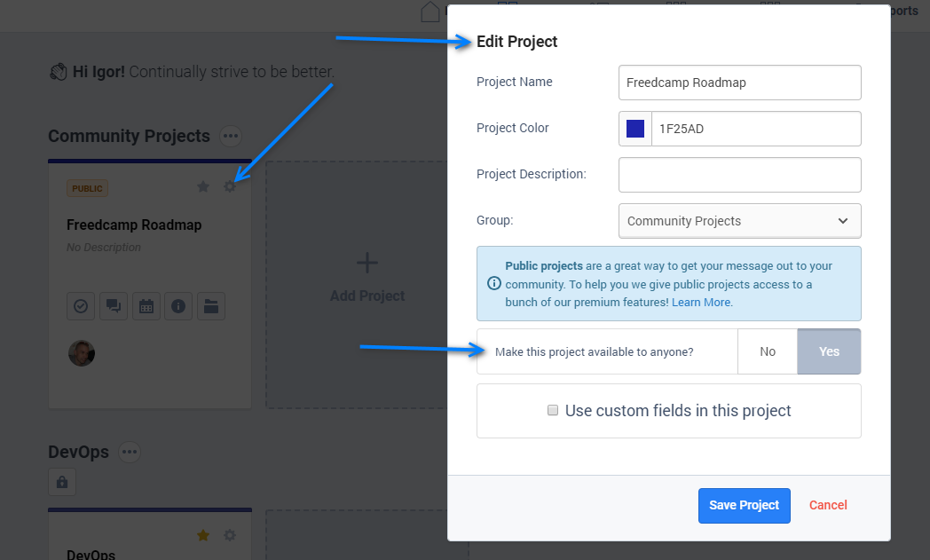This screenshot has height=560, width=930.
Task: Open Calendar icon on Freedcamp Roadmap card
Action: click(x=146, y=306)
